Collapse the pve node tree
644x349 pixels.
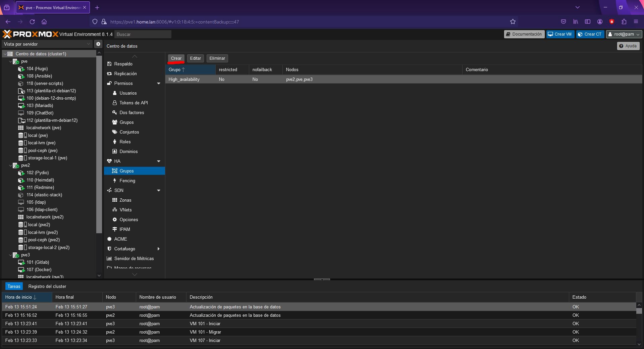(10, 61)
